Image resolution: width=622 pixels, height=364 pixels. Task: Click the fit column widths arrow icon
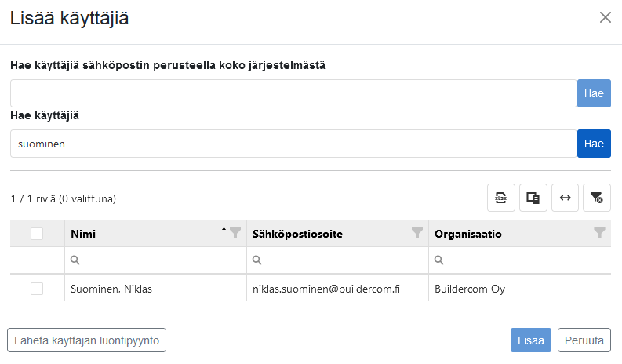(x=565, y=198)
